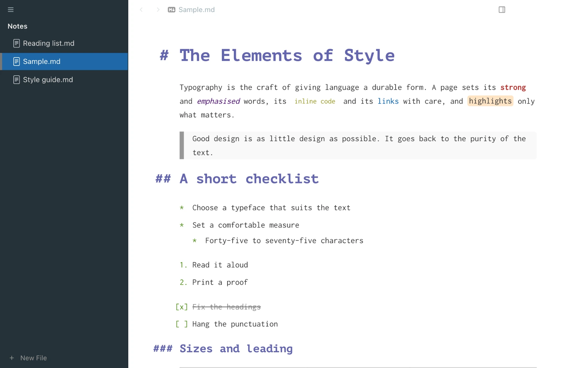Toggle the hamburger menu sidebar icon
Viewport: 588px width, 368px height.
pyautogui.click(x=11, y=10)
